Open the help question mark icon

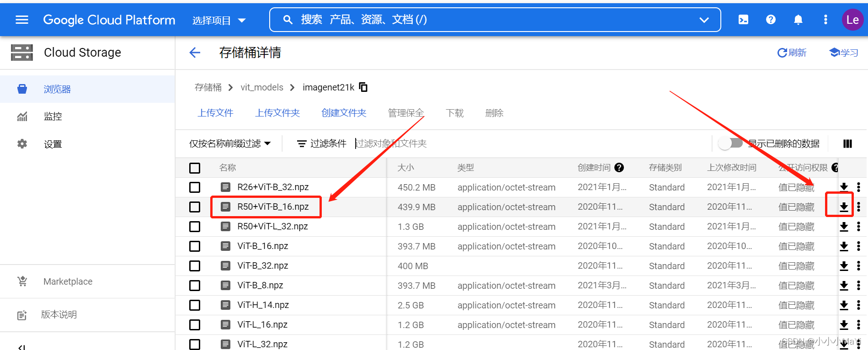tap(771, 20)
